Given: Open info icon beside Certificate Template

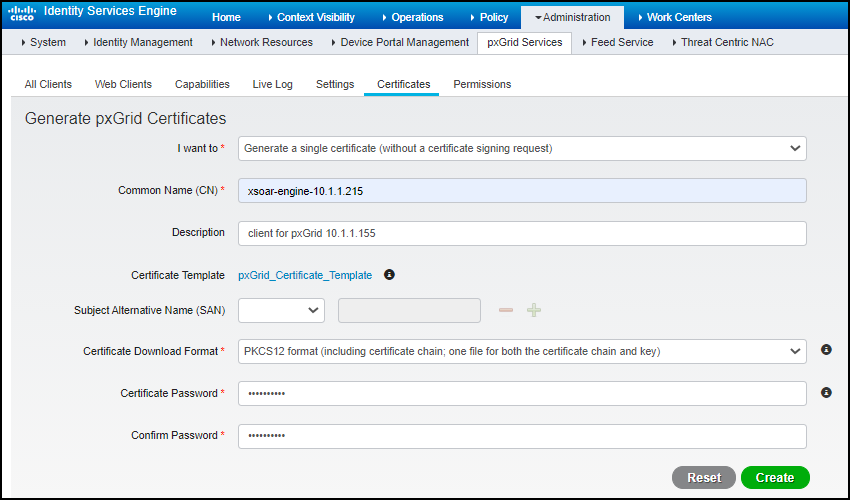Looking at the screenshot, I should click(x=389, y=274).
